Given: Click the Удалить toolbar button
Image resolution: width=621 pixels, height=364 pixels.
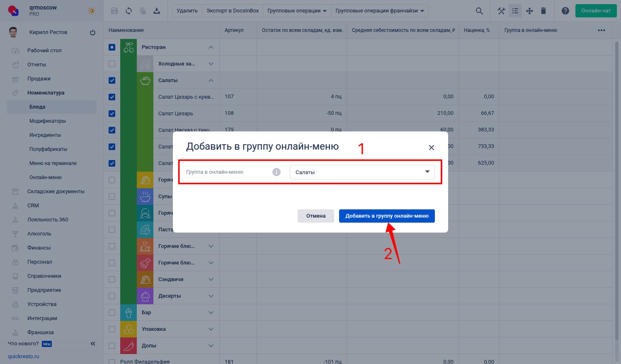Looking at the screenshot, I should [x=187, y=11].
